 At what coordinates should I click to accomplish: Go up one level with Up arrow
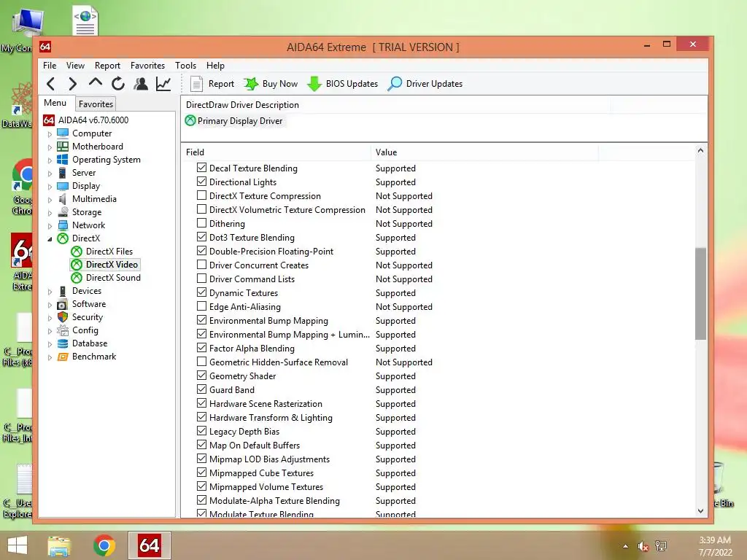pyautogui.click(x=96, y=83)
